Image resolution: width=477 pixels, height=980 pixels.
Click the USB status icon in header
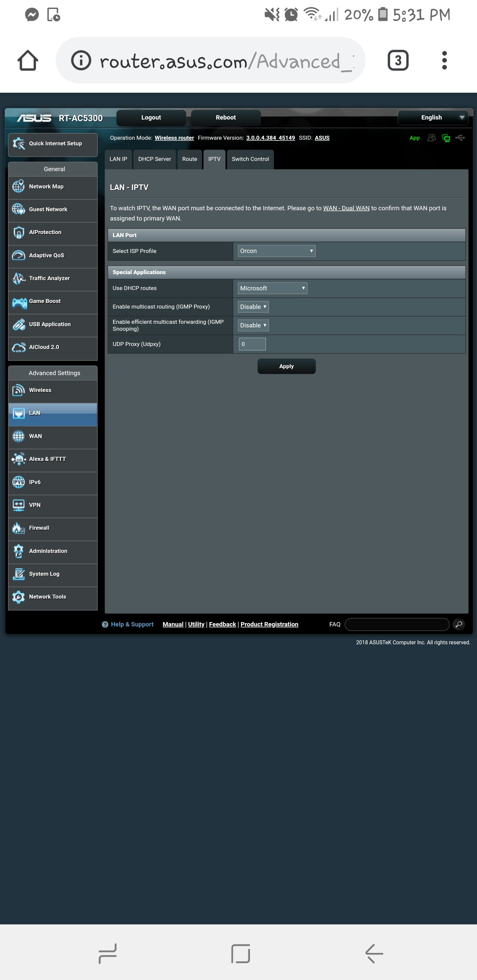point(460,138)
